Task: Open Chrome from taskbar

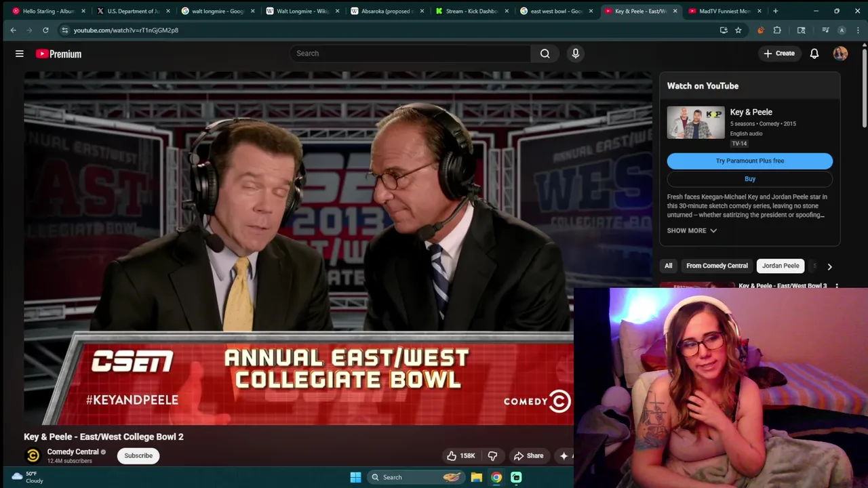Action: 496,477
